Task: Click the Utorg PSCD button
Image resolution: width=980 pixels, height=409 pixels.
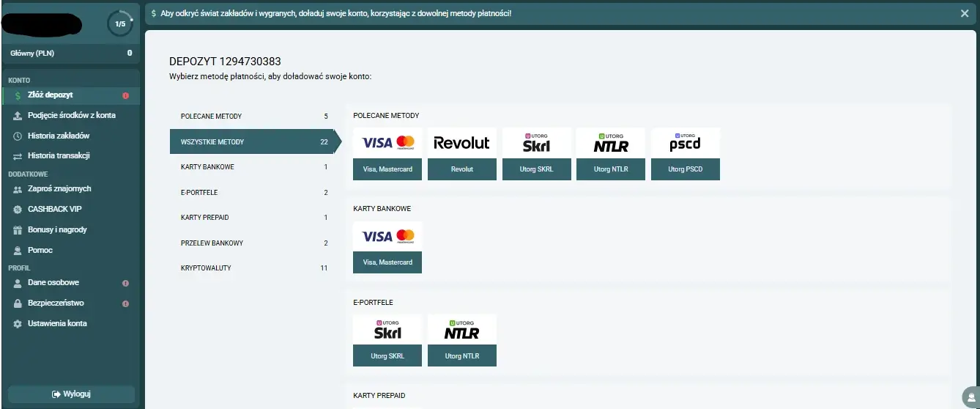Action: click(x=685, y=169)
